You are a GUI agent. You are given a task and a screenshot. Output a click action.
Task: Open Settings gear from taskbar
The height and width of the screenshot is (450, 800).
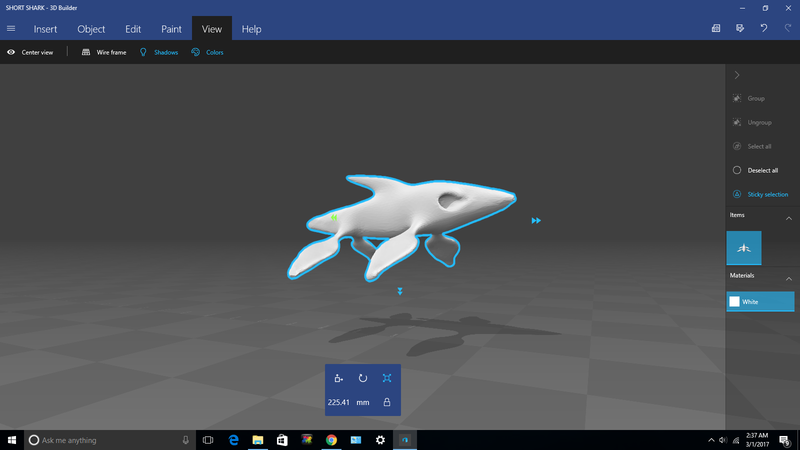coord(380,440)
